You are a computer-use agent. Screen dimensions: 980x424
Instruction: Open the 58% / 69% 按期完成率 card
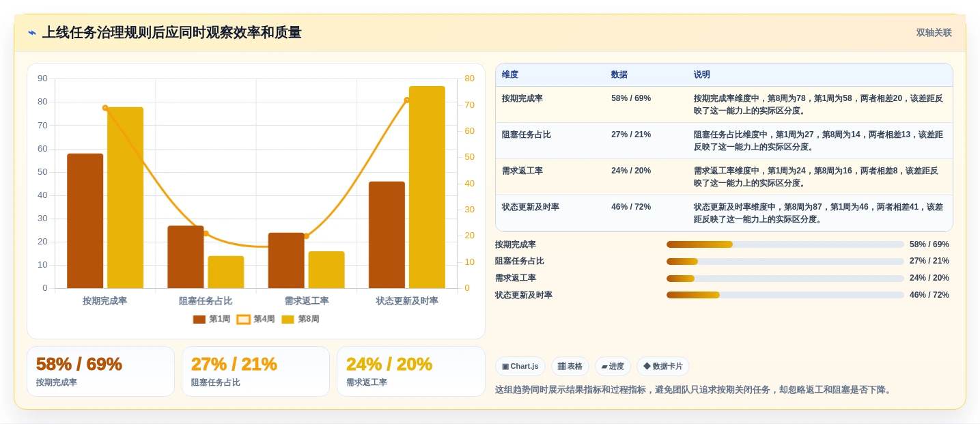click(100, 371)
